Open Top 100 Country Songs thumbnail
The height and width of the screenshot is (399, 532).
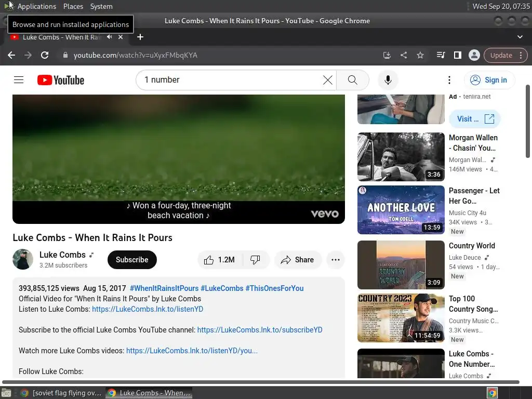(x=401, y=318)
